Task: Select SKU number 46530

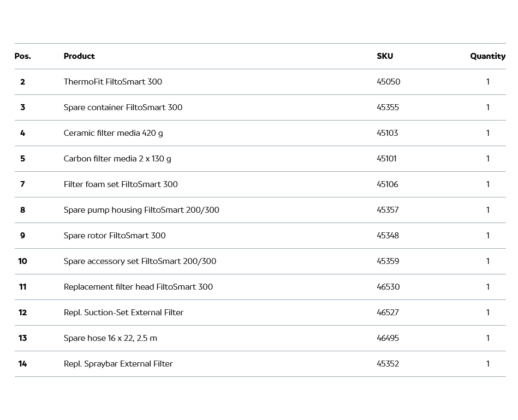Action: point(388,287)
